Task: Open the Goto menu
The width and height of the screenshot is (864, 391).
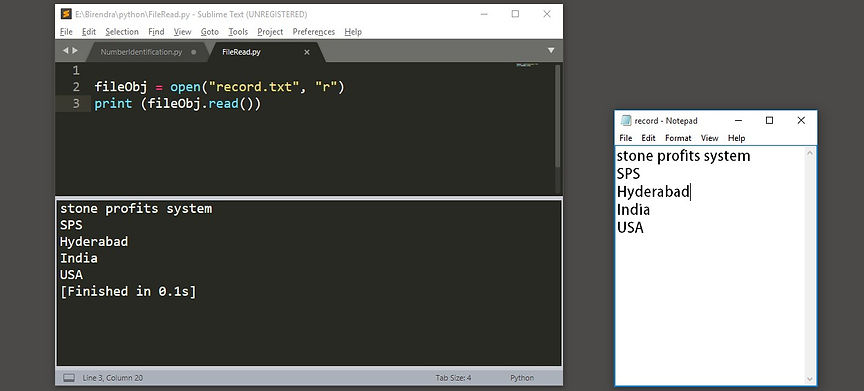Action: point(209,32)
